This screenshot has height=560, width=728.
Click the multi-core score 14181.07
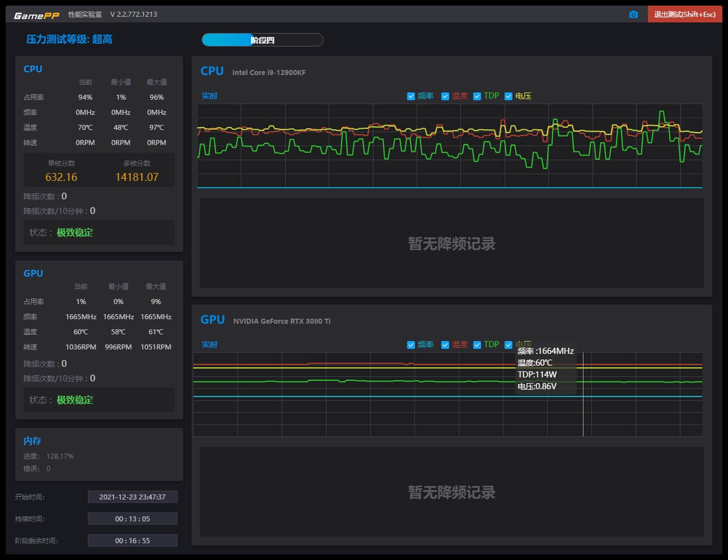pos(137,177)
